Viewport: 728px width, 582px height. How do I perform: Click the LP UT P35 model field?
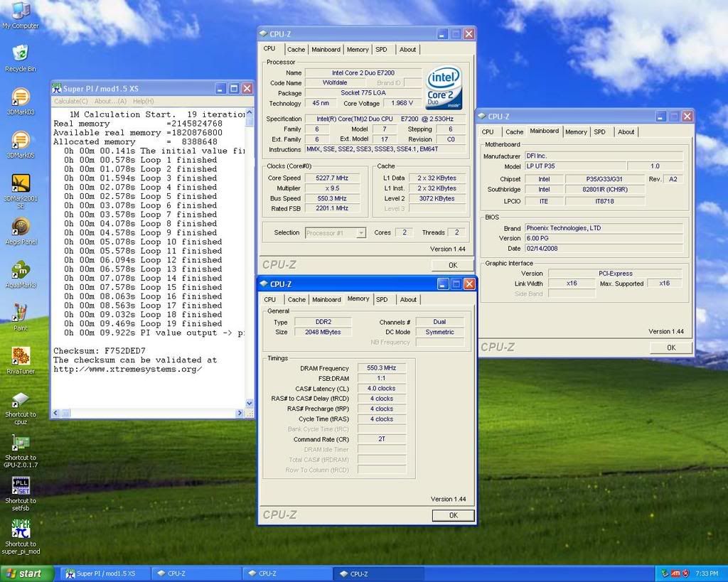(x=575, y=166)
